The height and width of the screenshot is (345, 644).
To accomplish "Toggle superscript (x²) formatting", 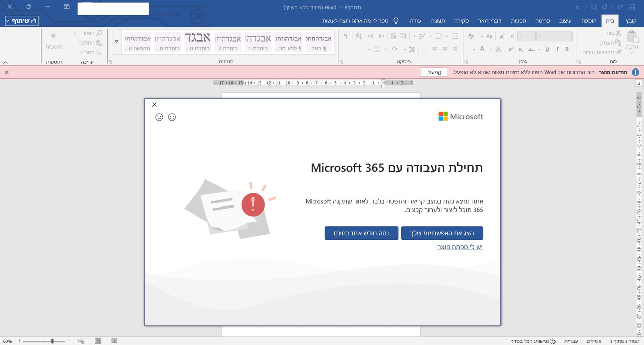I will tap(511, 49).
